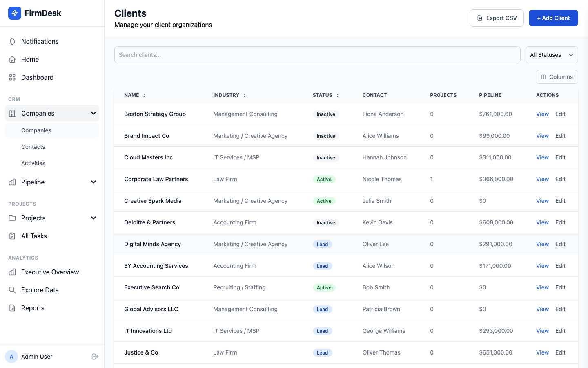Click the FirmDesk lightning logo
The image size is (588, 368).
pos(14,13)
